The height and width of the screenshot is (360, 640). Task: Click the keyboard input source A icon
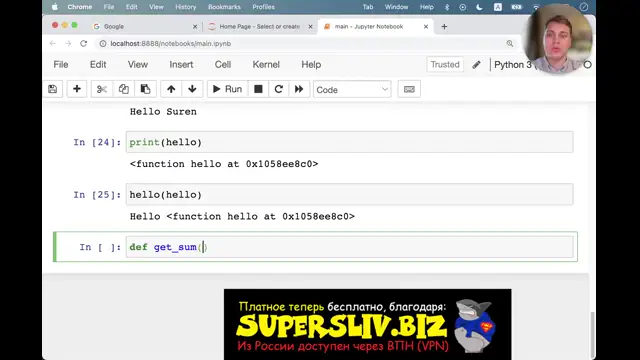point(498,7)
